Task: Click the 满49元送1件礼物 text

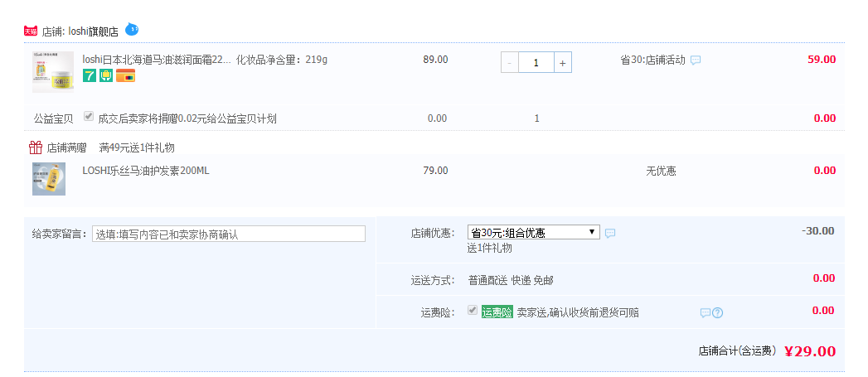Action: 137,147
